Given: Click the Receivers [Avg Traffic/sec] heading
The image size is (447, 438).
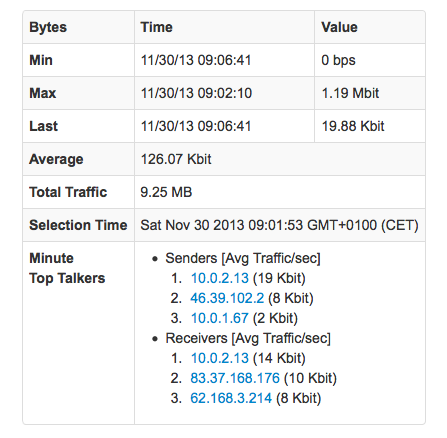Looking at the screenshot, I should [248, 338].
